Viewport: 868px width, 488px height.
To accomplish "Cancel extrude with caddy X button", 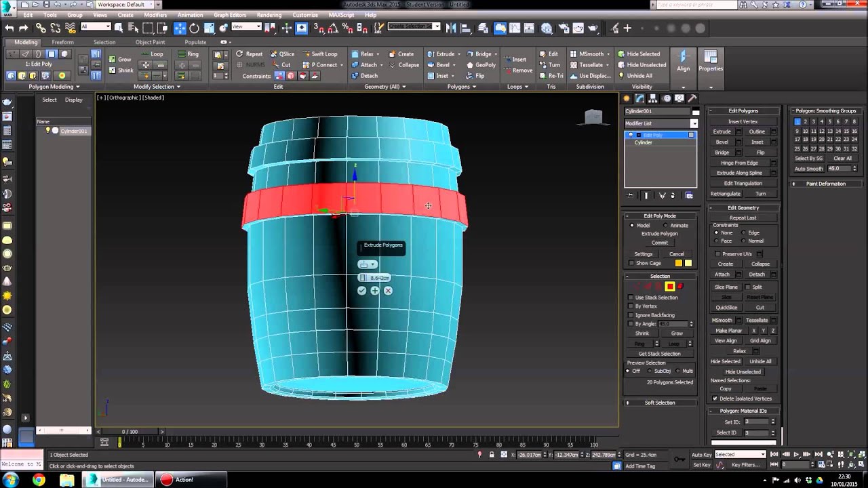I will tap(388, 290).
